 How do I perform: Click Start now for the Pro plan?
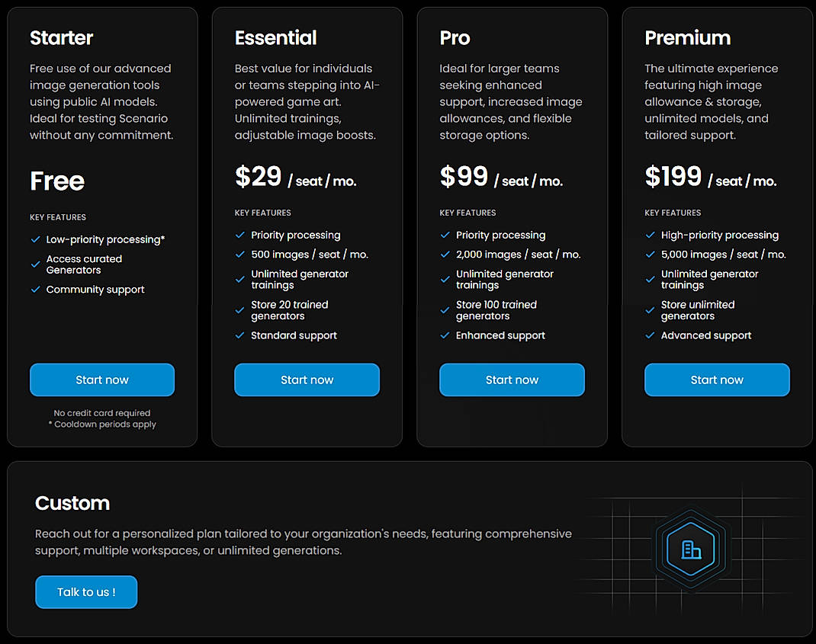coord(512,380)
